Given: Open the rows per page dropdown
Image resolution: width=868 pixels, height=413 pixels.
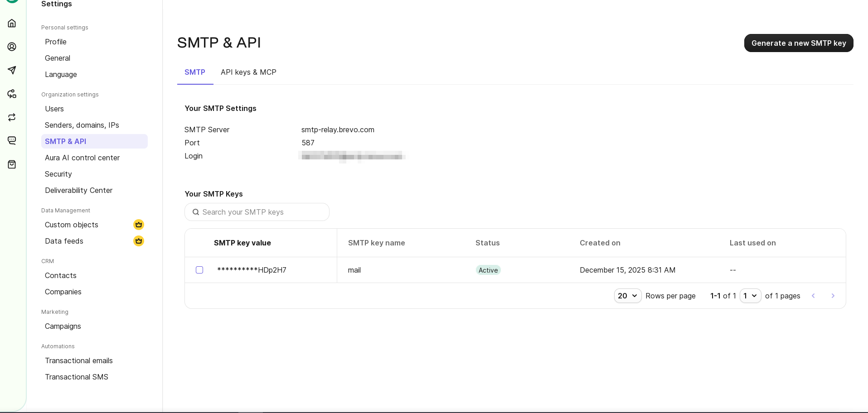Looking at the screenshot, I should [x=627, y=296].
